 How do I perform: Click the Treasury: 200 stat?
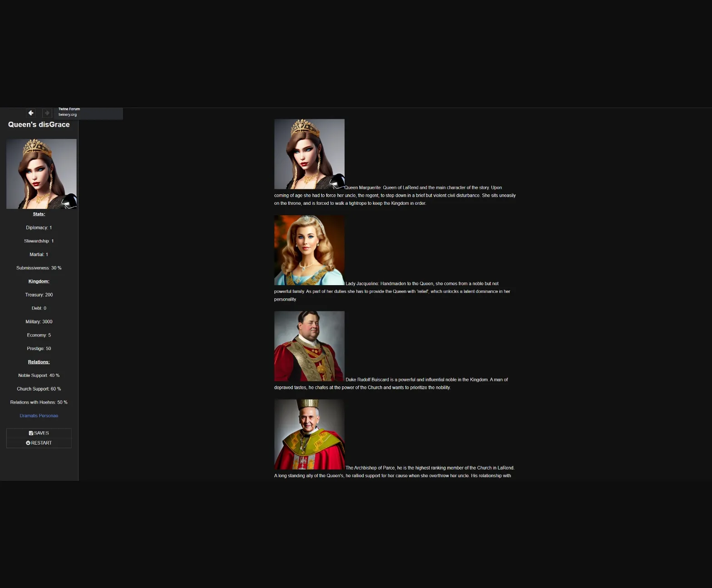pos(39,295)
